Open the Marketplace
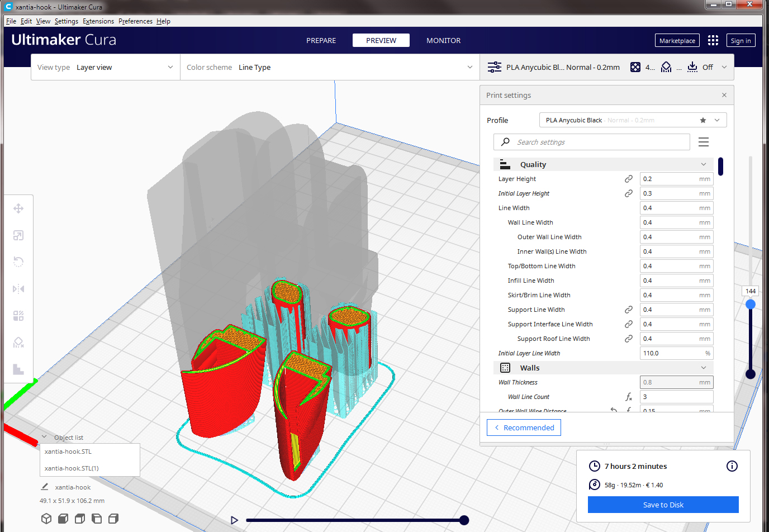Viewport: 769px width, 532px height. coord(677,40)
